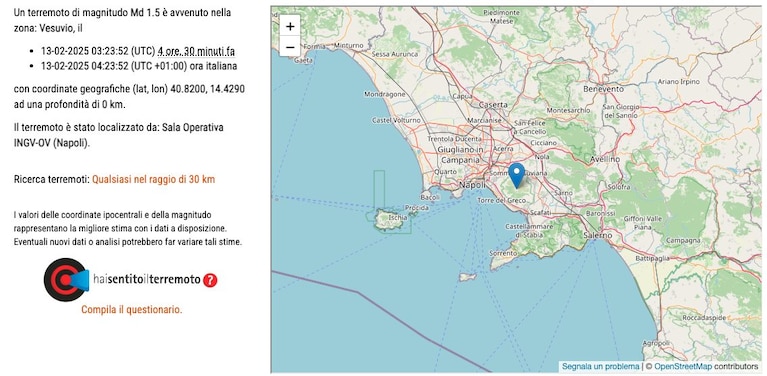Open Qualsiasi nel raggio di 30 km link
This screenshot has width=767, height=376.
point(154,179)
